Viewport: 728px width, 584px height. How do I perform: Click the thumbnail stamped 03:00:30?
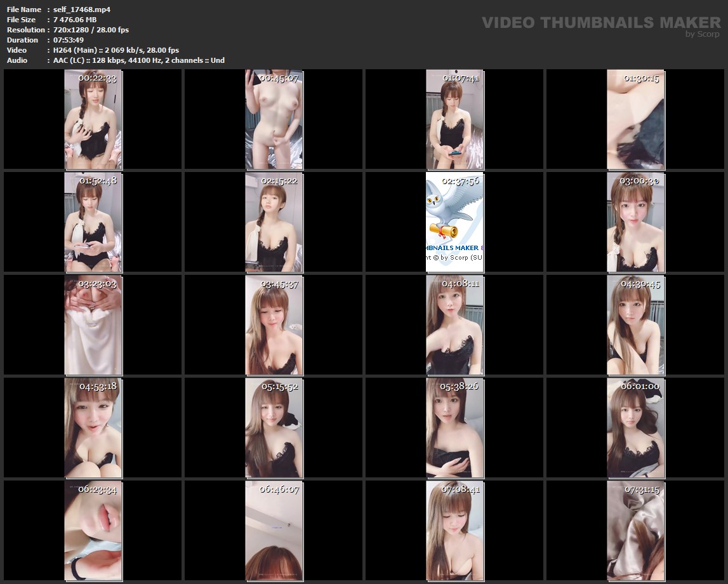(636, 222)
